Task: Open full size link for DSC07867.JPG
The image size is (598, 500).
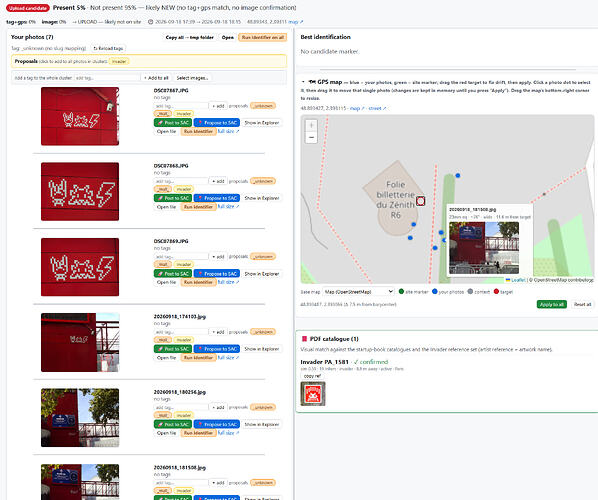Action: [x=228, y=131]
